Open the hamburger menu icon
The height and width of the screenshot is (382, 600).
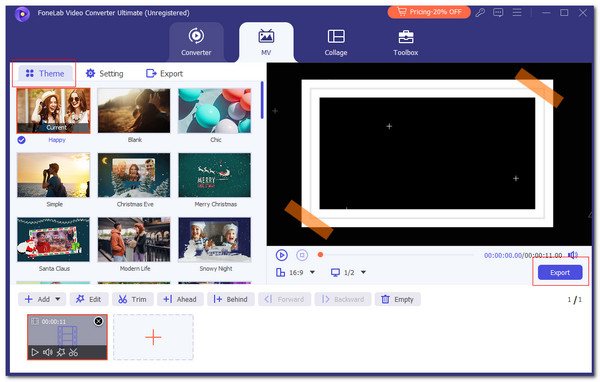[x=517, y=13]
